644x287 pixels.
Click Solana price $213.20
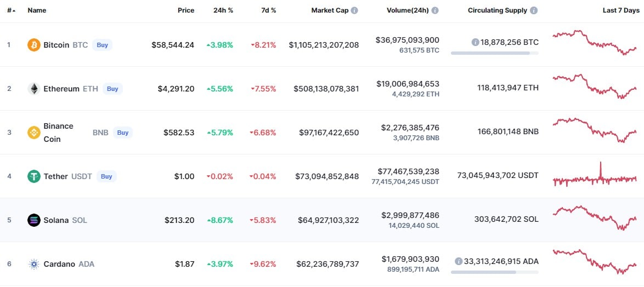(x=179, y=221)
